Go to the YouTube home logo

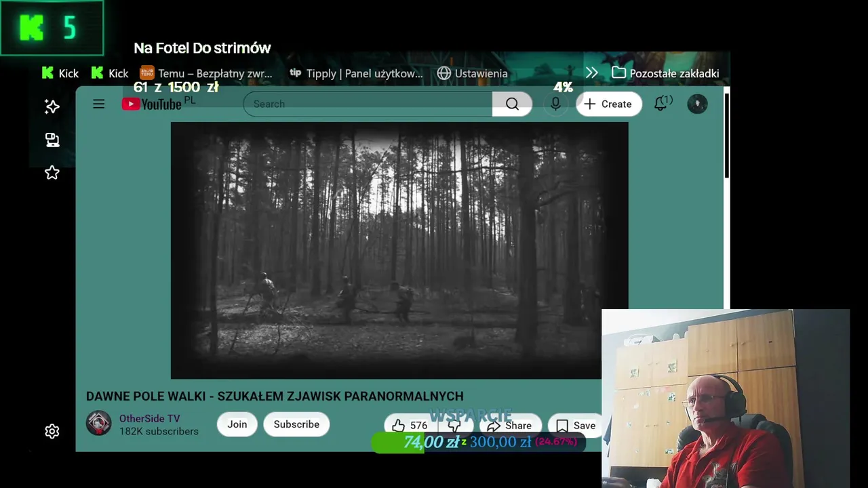click(152, 104)
